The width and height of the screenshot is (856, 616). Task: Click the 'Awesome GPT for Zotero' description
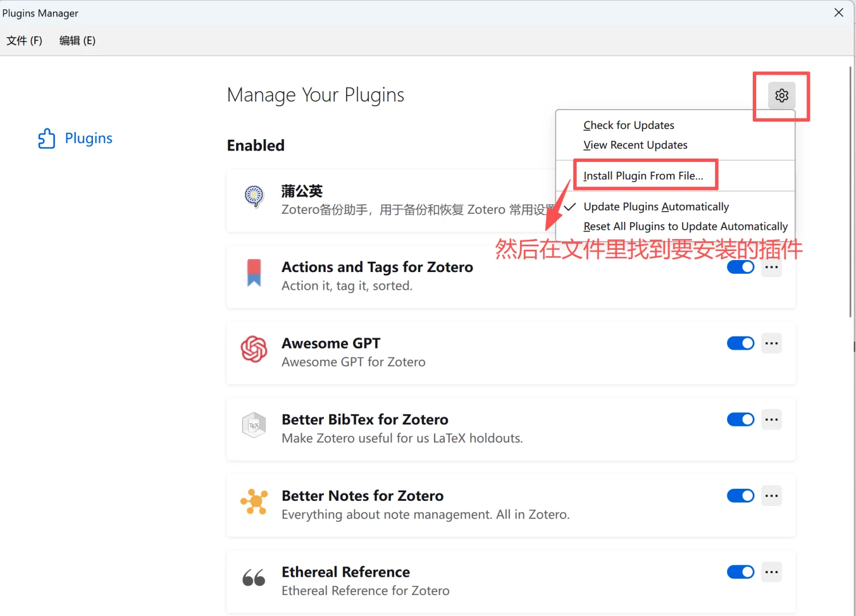(354, 362)
